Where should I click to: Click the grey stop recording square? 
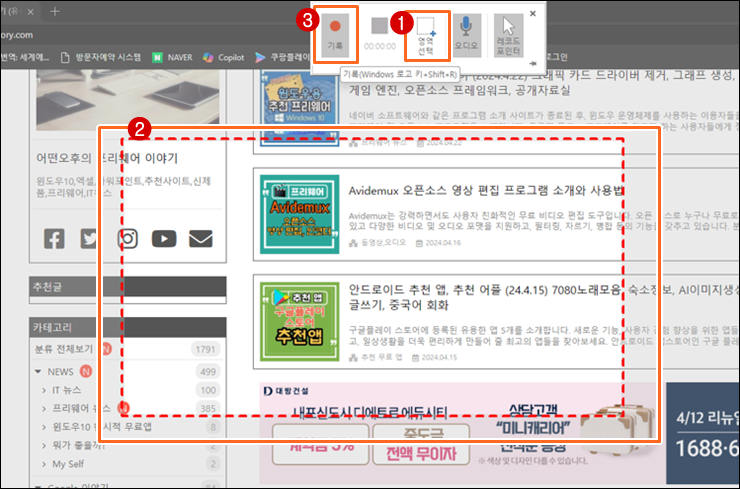click(379, 26)
